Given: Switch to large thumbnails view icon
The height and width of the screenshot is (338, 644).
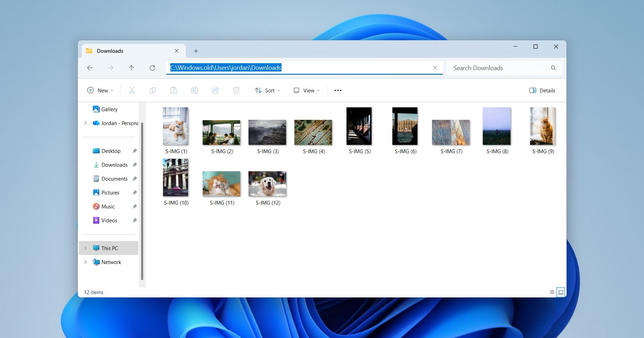Looking at the screenshot, I should point(561,292).
